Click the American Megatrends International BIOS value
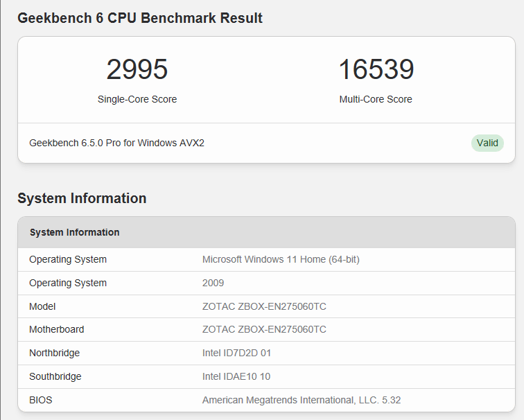Screen dimensions: 524x420 302,400
